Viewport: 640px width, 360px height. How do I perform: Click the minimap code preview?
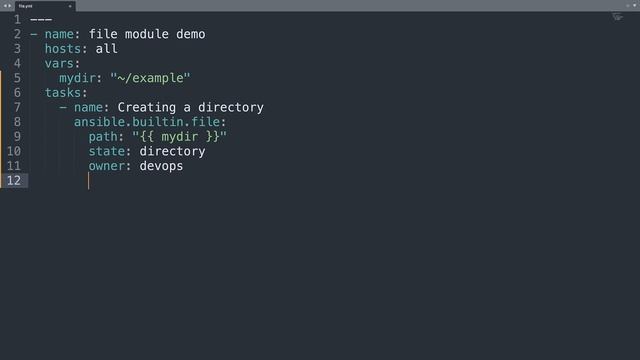click(x=617, y=17)
